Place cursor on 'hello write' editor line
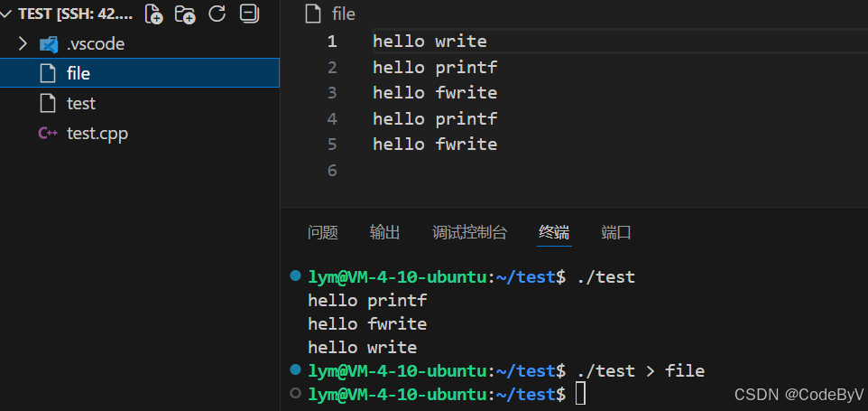868x411 pixels. click(430, 42)
